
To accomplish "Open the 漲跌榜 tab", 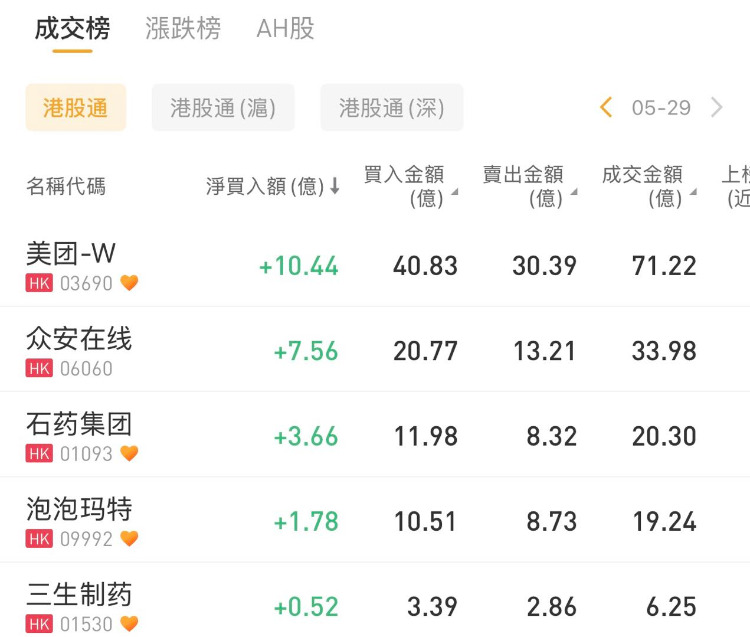I will point(183,28).
